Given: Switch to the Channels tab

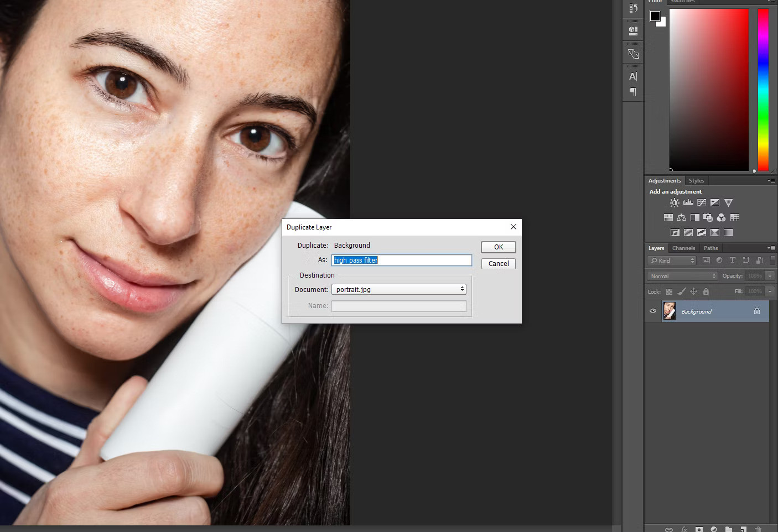Looking at the screenshot, I should click(x=683, y=248).
